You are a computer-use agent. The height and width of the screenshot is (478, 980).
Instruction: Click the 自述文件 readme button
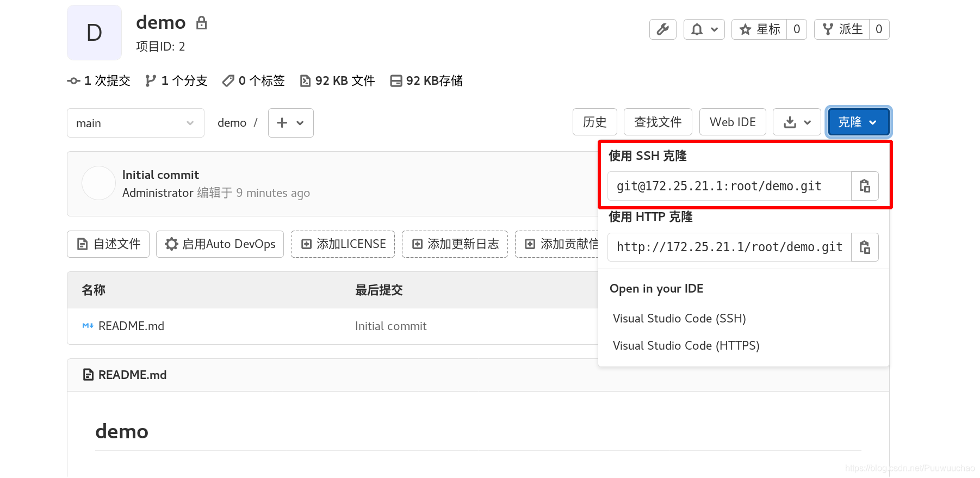108,244
